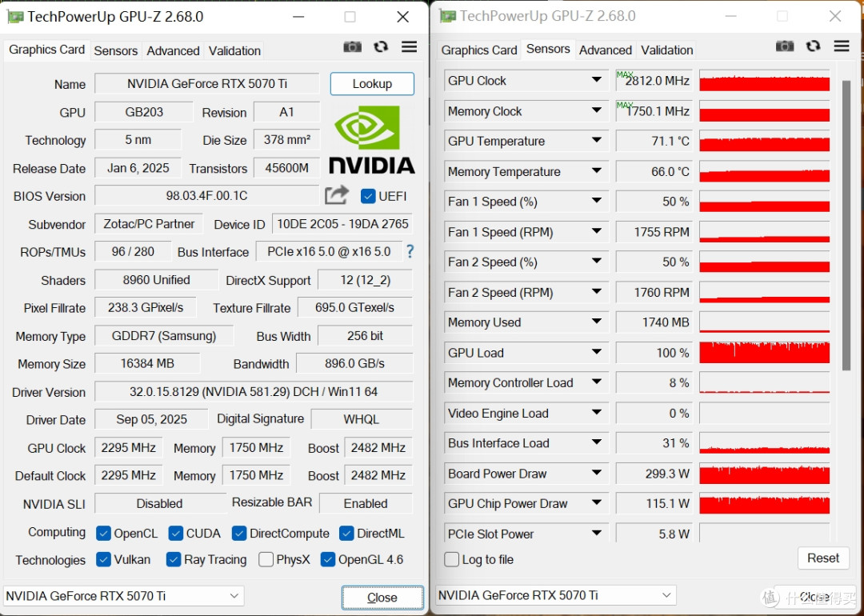Image resolution: width=864 pixels, height=616 pixels.
Task: Open the Board Power Draw dropdown arrow
Action: pos(596,474)
